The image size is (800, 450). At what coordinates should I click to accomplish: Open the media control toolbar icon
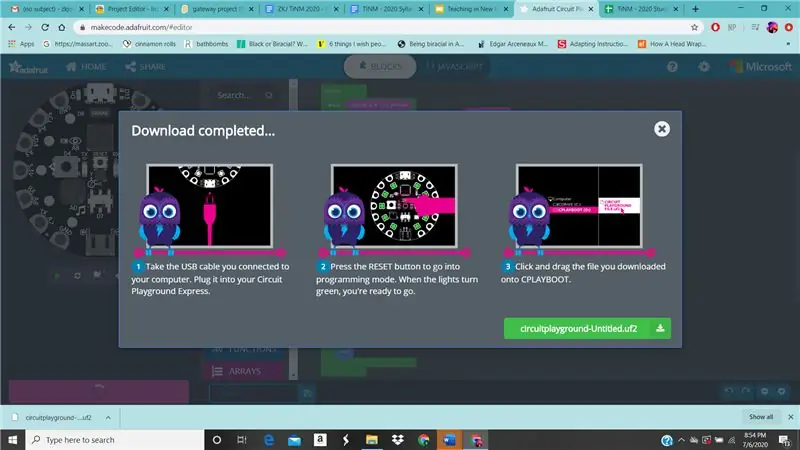[755, 28]
